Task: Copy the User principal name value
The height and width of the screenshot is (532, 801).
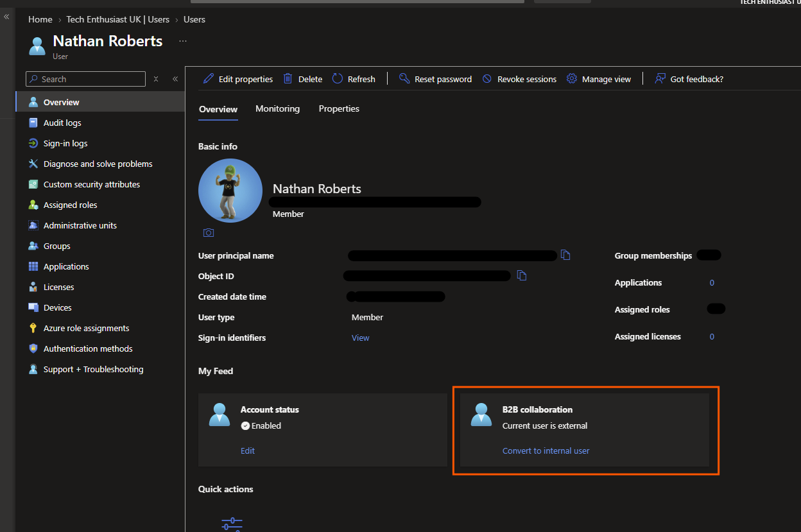Action: (x=565, y=255)
